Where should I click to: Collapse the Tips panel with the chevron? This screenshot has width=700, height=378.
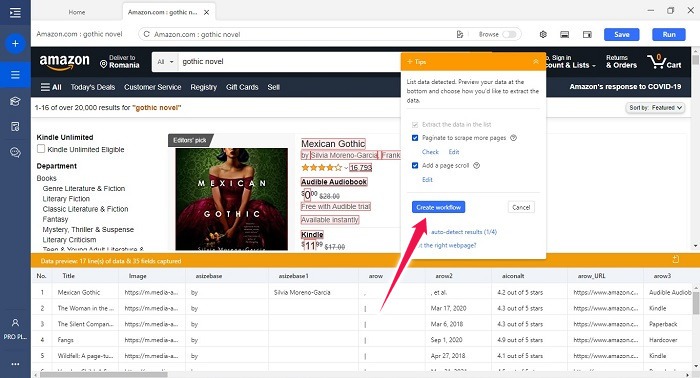point(536,62)
